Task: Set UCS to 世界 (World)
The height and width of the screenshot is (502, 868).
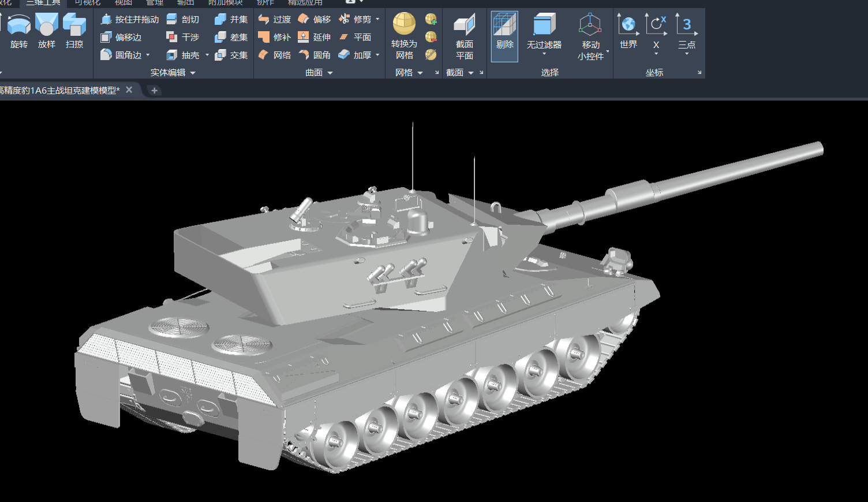Action: click(628, 31)
